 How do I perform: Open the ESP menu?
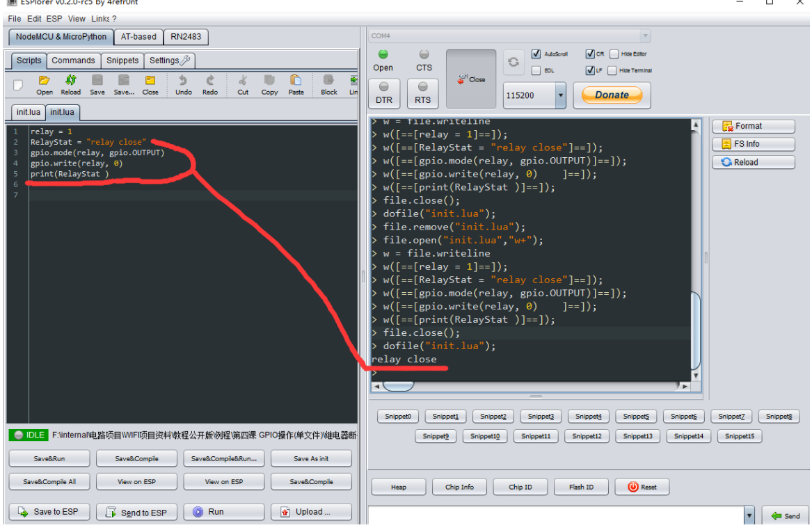pyautogui.click(x=54, y=19)
